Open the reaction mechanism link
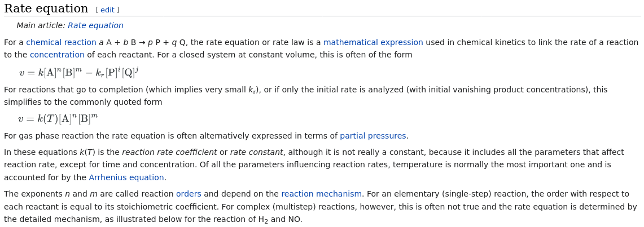 [321, 193]
